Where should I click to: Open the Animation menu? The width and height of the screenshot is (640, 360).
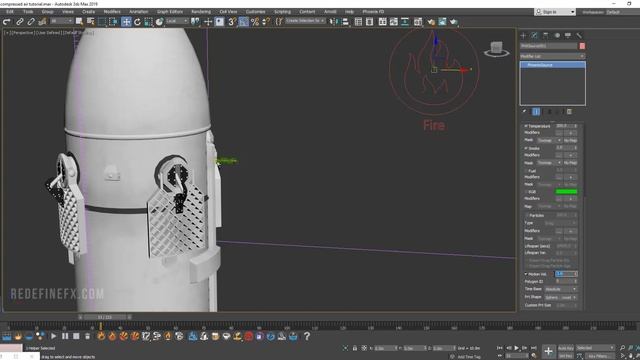[x=139, y=12]
